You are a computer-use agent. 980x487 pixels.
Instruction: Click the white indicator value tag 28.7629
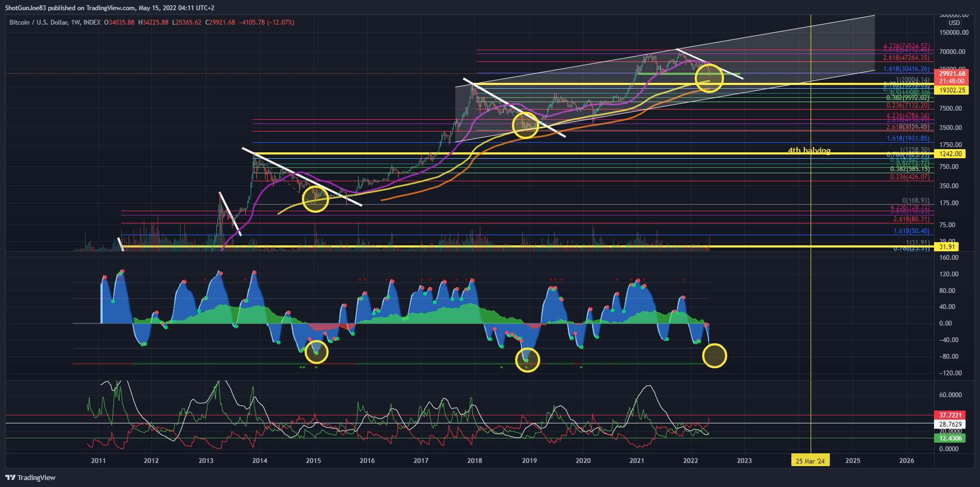[x=951, y=424]
